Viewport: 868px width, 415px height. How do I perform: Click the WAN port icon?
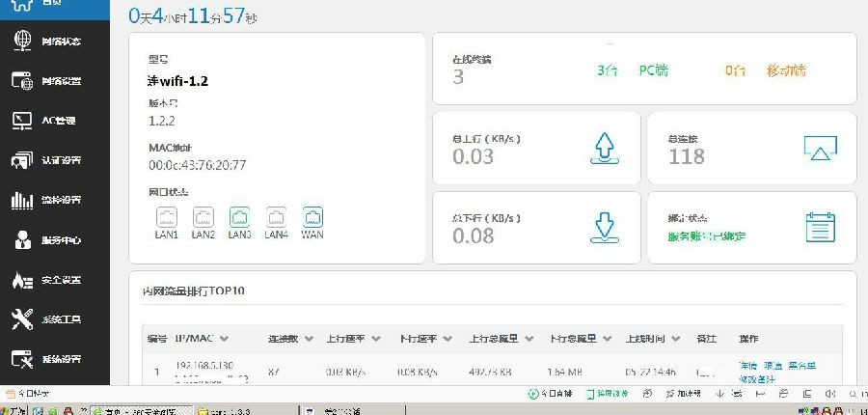312,217
